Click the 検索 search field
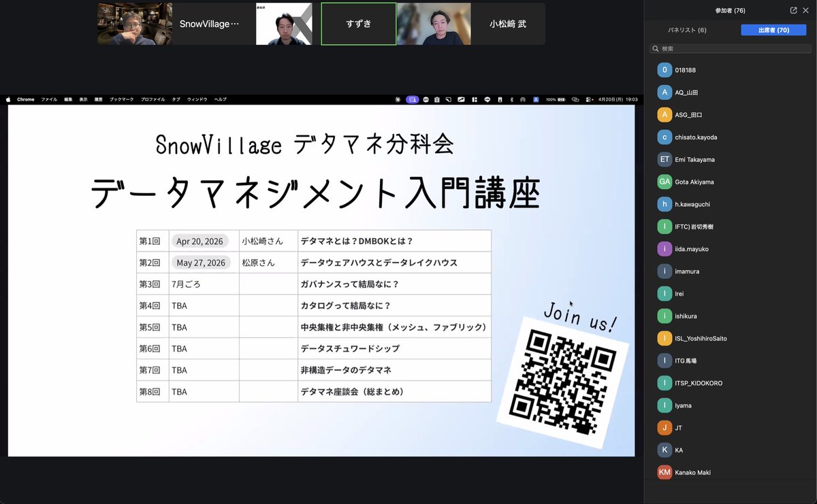The height and width of the screenshot is (504, 817). pyautogui.click(x=730, y=48)
